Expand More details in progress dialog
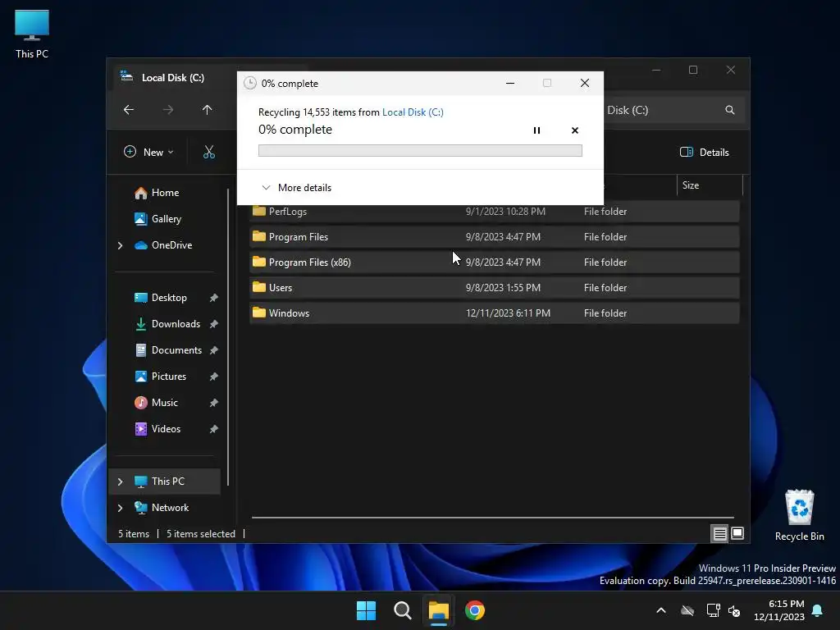 296,188
